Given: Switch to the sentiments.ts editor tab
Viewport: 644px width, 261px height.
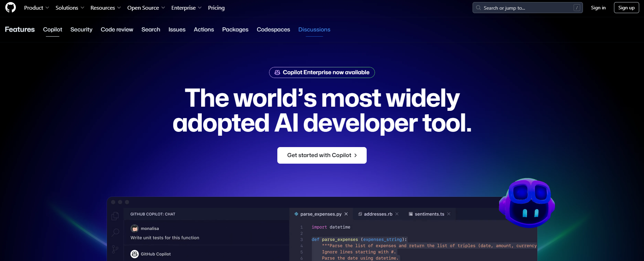Looking at the screenshot, I should tap(429, 214).
